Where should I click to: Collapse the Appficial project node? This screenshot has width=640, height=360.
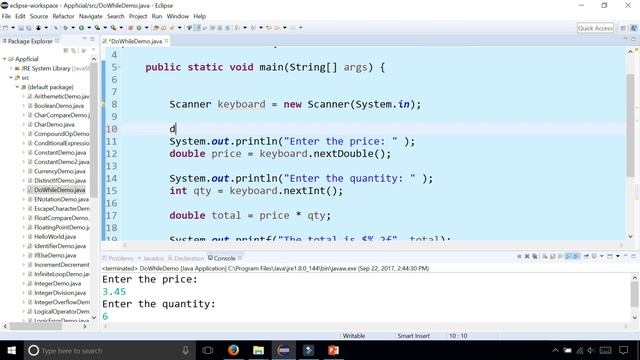tap(4, 59)
